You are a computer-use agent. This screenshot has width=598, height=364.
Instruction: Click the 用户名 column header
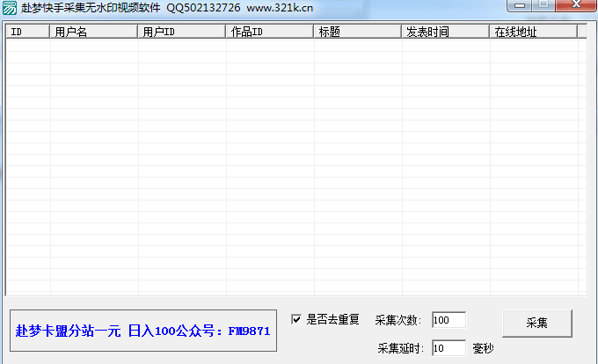tap(94, 32)
